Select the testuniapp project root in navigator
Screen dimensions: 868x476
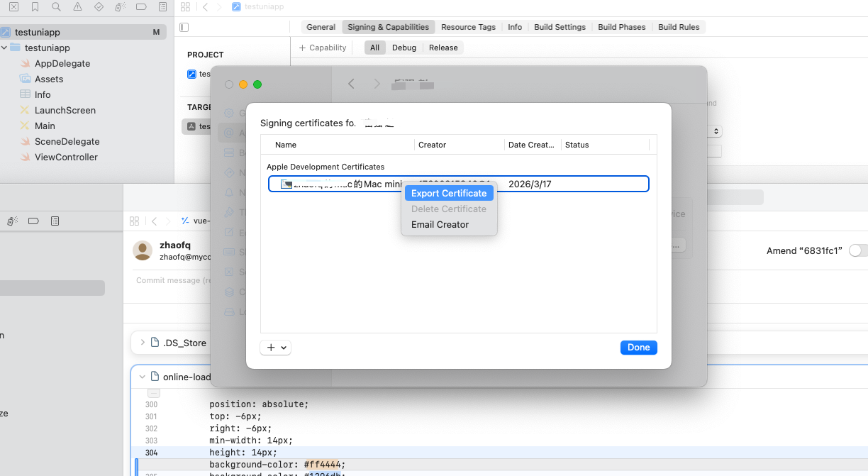coord(83,32)
